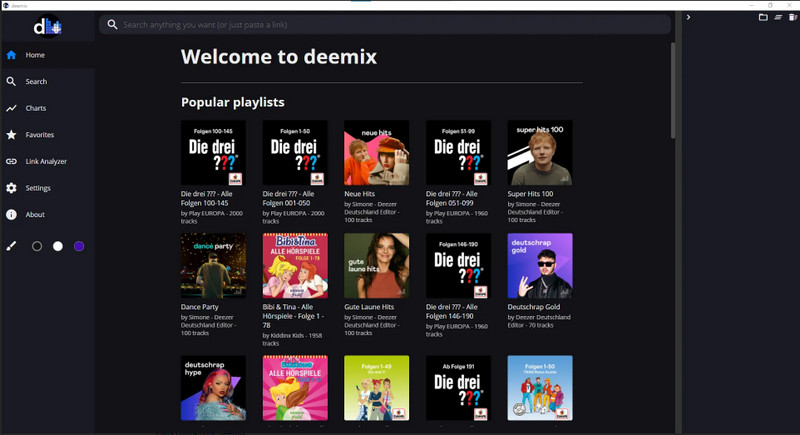Click the 'Super Hits 100' playlist title
800x435 pixels.
[x=530, y=194]
